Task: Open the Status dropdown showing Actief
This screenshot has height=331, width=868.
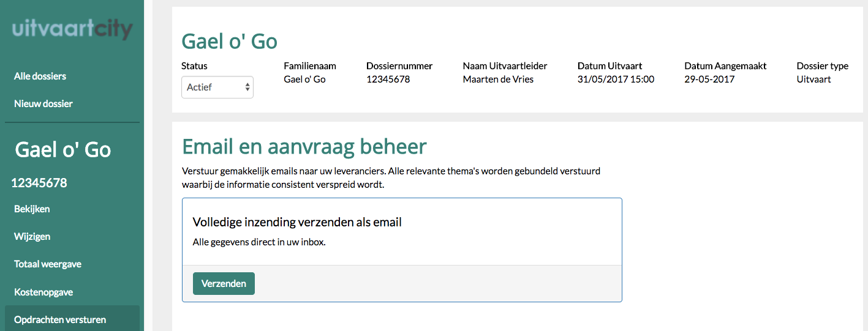Action: coord(217,87)
